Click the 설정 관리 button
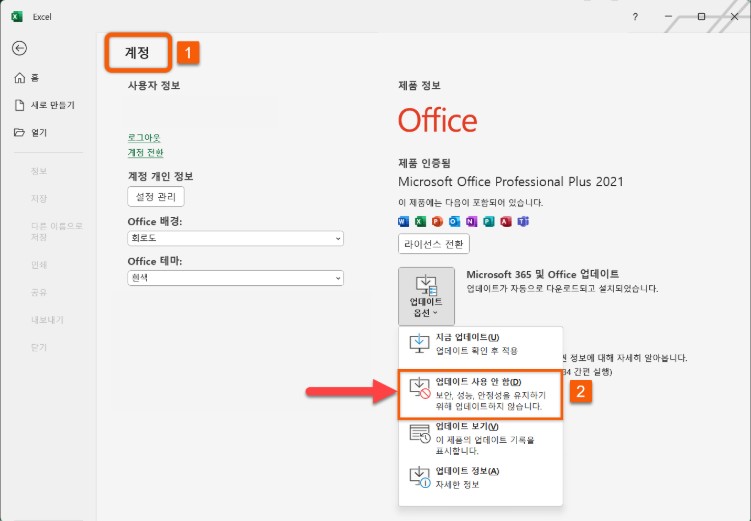The width and height of the screenshot is (751, 521). (156, 197)
